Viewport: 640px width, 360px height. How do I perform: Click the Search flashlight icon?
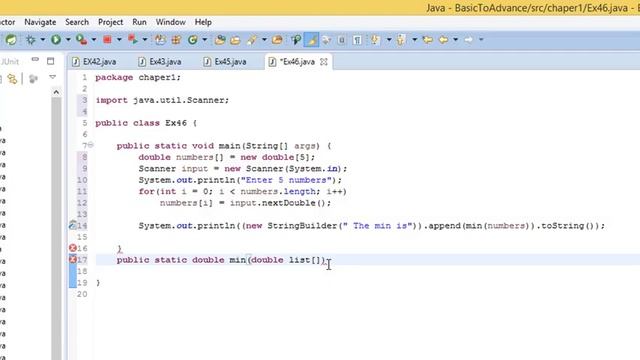coord(252,40)
